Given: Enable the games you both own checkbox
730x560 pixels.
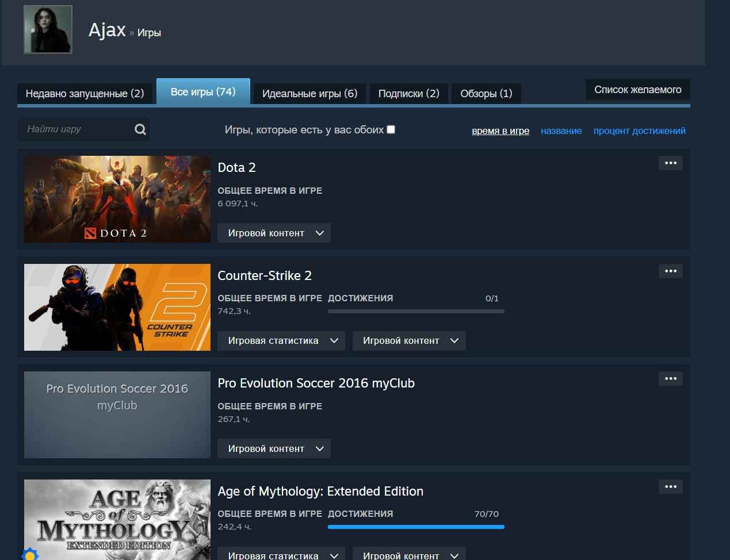Looking at the screenshot, I should 391,129.
